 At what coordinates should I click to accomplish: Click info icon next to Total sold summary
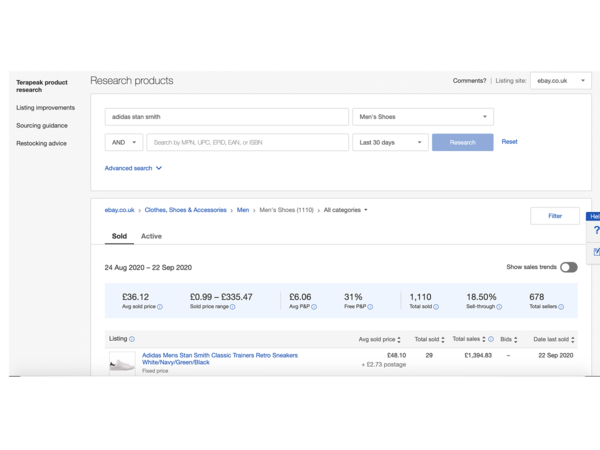(436, 307)
